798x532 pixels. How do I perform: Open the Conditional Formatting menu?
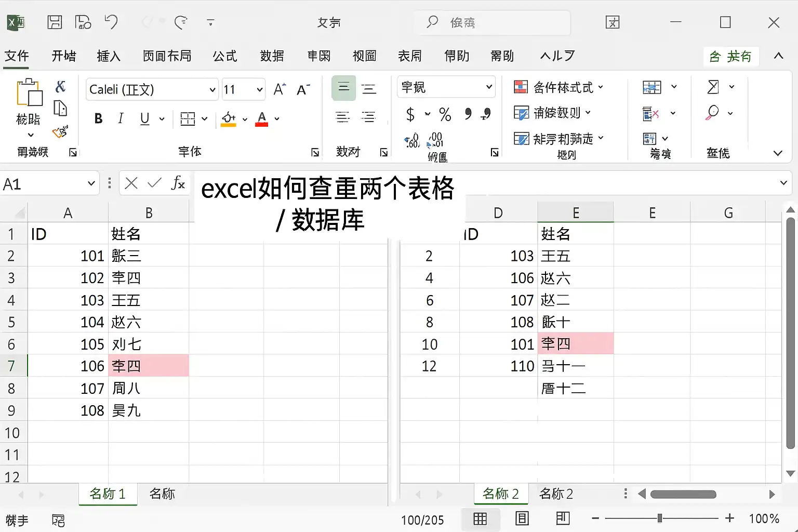pos(558,87)
